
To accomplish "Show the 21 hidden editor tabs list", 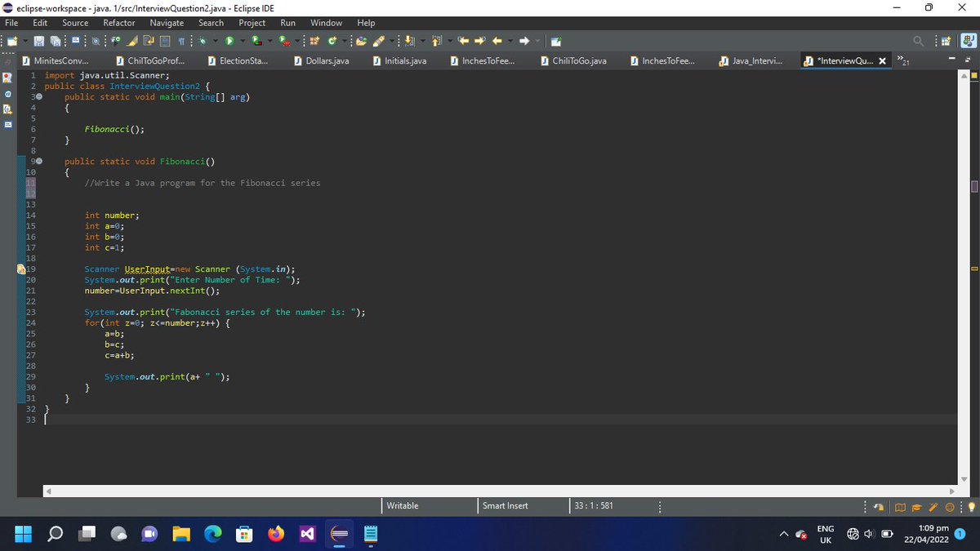I will pos(903,60).
